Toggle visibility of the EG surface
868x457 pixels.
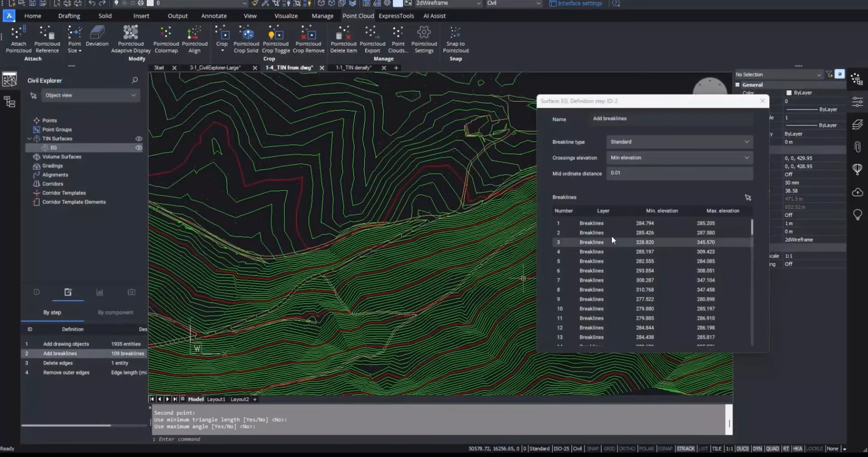point(139,148)
